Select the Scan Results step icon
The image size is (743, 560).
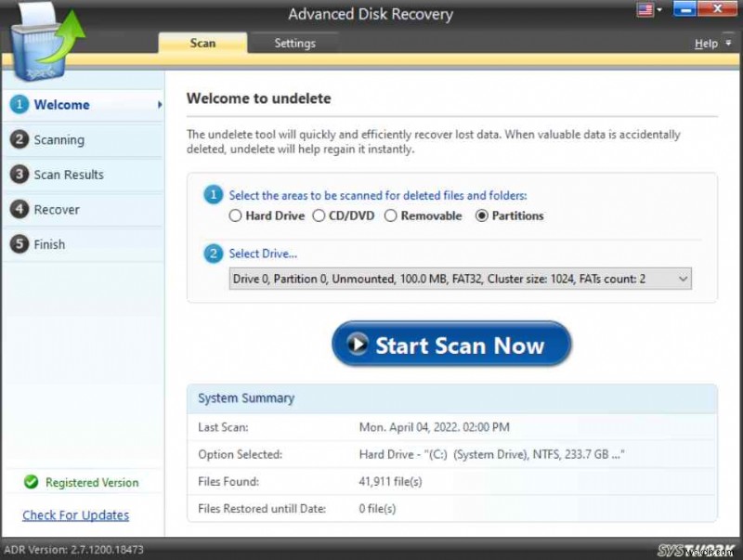click(x=20, y=175)
